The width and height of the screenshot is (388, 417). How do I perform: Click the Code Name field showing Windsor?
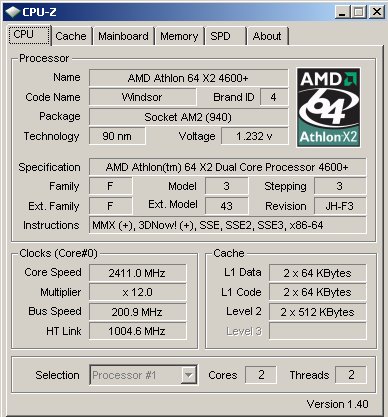click(x=142, y=97)
